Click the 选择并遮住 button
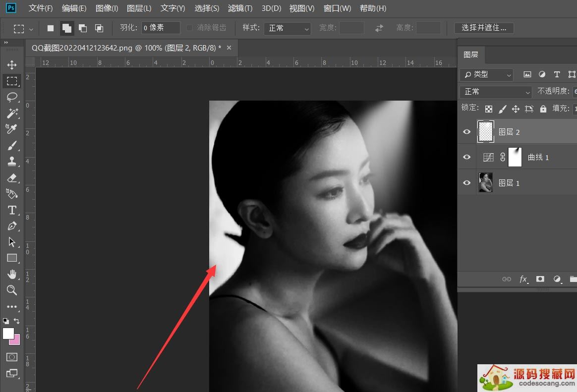This screenshot has height=392, width=577. pos(484,28)
